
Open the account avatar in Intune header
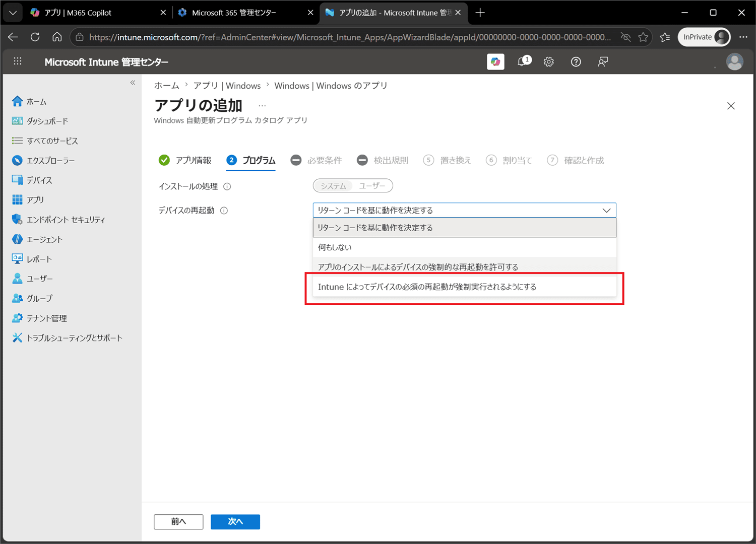[x=734, y=61]
